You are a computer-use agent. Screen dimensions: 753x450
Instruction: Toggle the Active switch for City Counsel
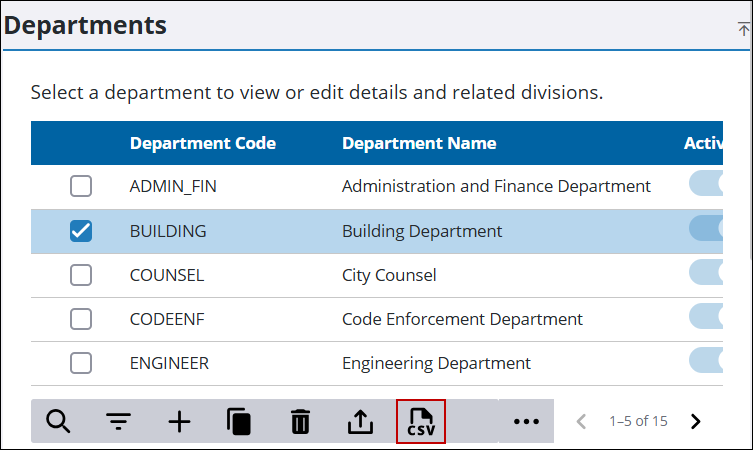706,272
